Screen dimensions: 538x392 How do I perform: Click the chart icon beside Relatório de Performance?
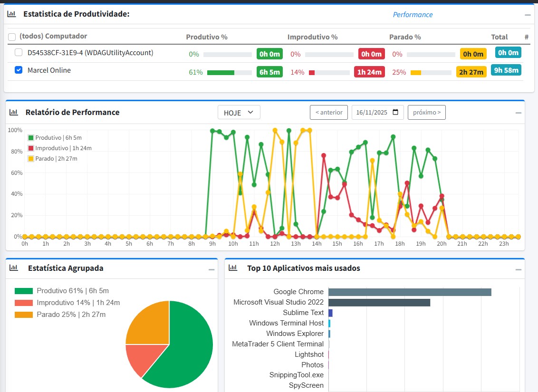pyautogui.click(x=14, y=113)
